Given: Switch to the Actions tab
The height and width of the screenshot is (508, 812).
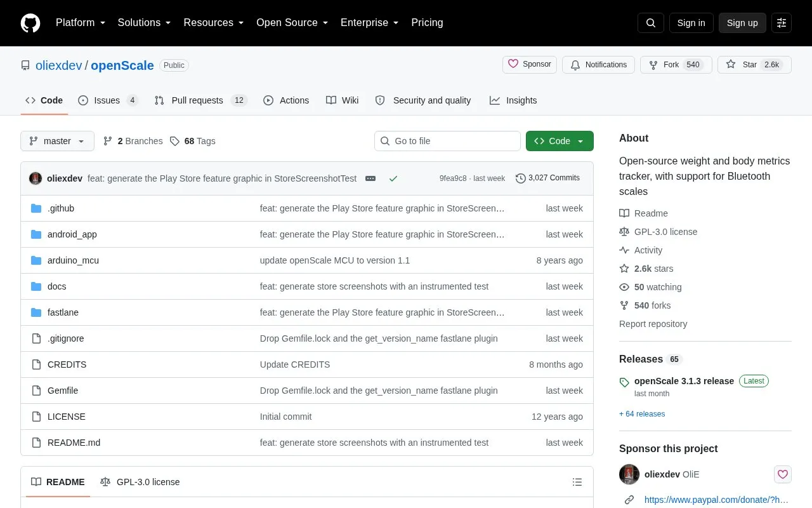Looking at the screenshot, I should pos(286,100).
